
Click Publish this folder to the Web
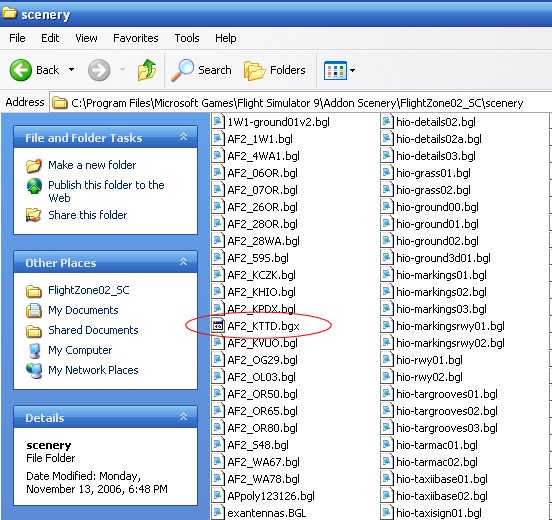tap(106, 191)
